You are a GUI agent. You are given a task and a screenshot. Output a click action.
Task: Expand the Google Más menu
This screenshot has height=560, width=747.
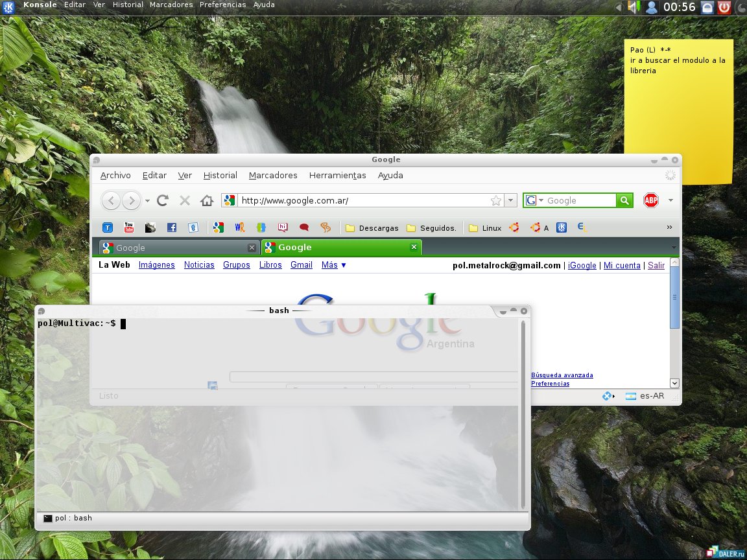click(333, 264)
